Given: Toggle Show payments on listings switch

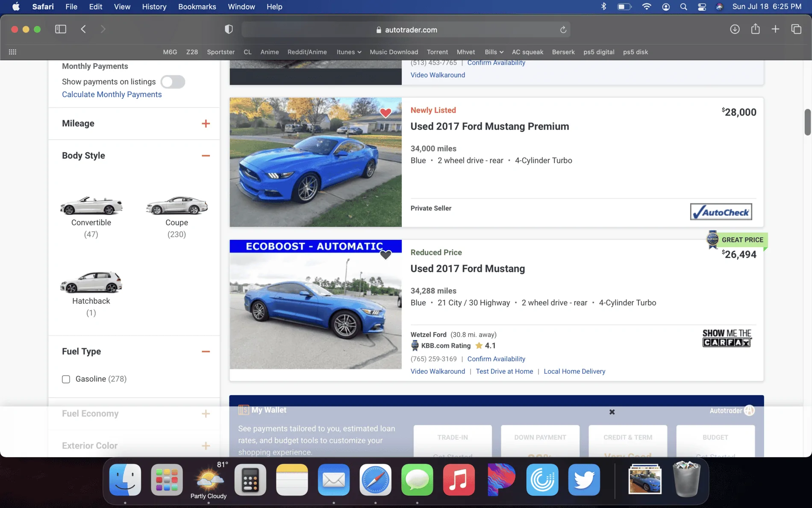Looking at the screenshot, I should click(x=173, y=82).
